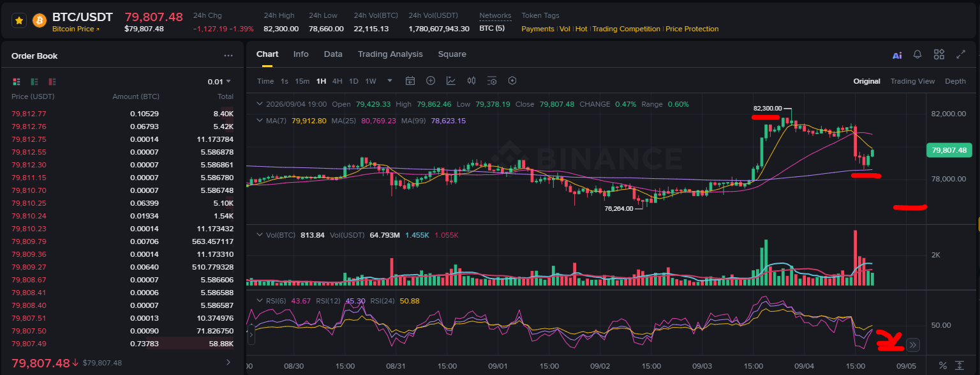Click the auto-fit price scale icon

coord(959,365)
